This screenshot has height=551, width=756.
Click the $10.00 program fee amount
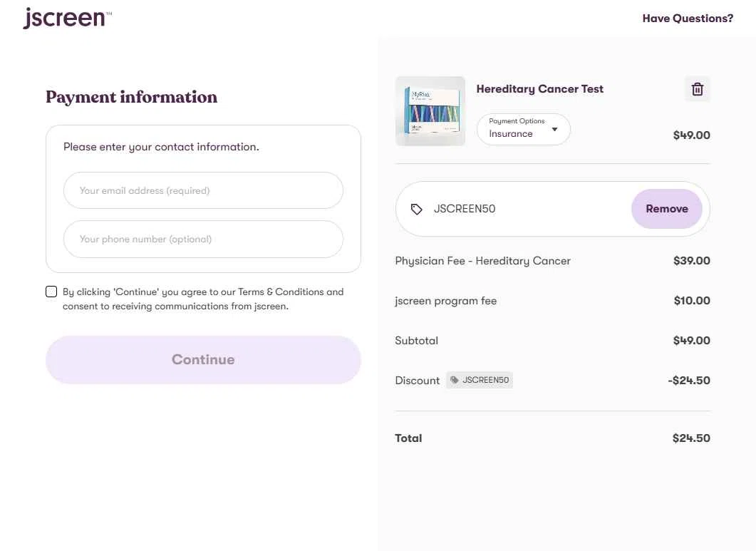point(692,301)
